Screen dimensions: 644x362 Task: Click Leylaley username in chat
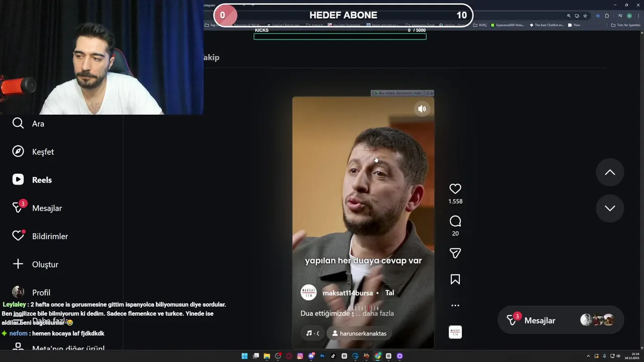pos(14,305)
